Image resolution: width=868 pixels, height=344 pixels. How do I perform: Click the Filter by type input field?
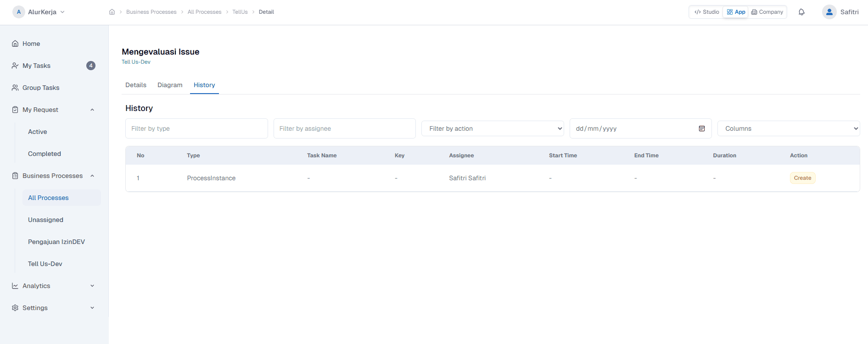point(196,128)
